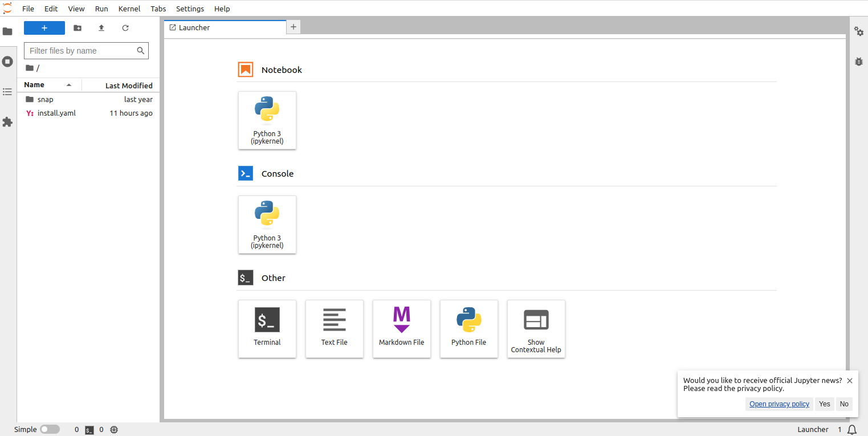Viewport: 868px width, 436px height.
Task: Open the Table of Contents sidebar
Action: [x=7, y=92]
